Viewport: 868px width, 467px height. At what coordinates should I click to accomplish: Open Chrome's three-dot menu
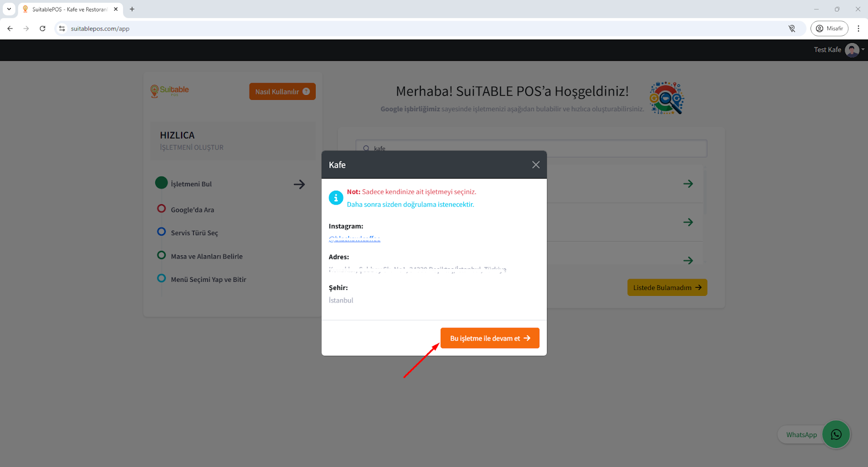[858, 29]
